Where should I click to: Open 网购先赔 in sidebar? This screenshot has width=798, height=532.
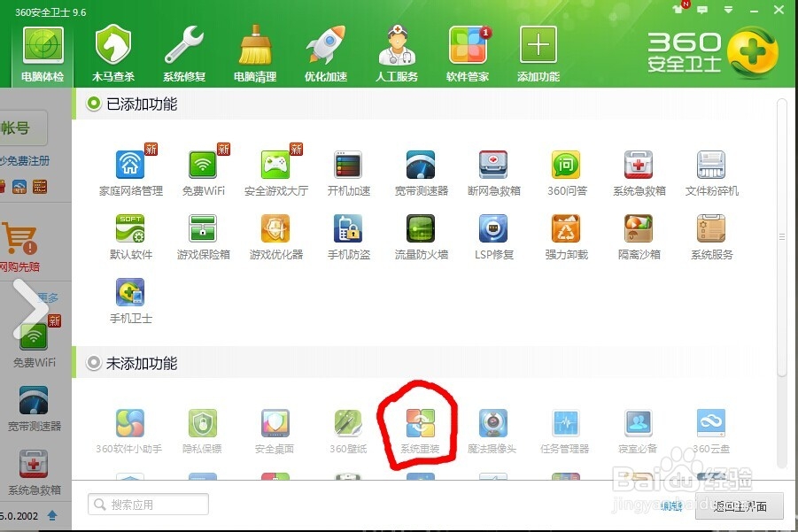(x=19, y=246)
